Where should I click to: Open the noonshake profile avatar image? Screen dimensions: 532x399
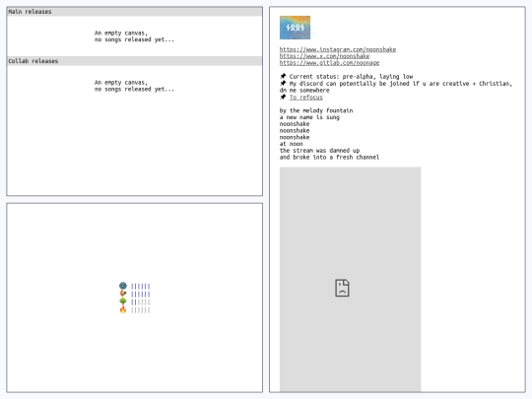tap(295, 28)
